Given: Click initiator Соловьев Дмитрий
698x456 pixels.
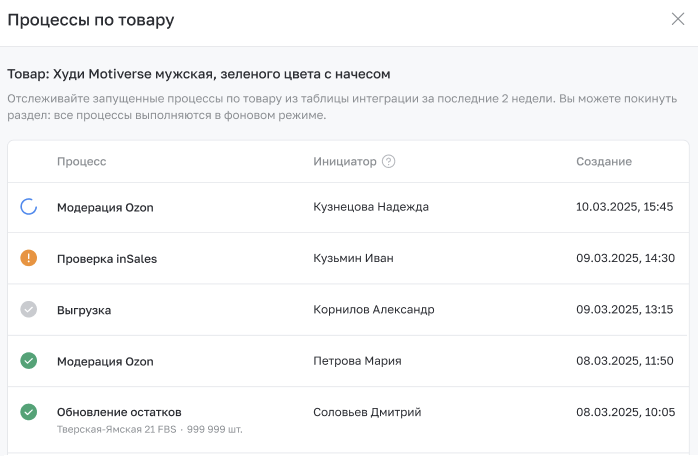Looking at the screenshot, I should coord(367,412).
